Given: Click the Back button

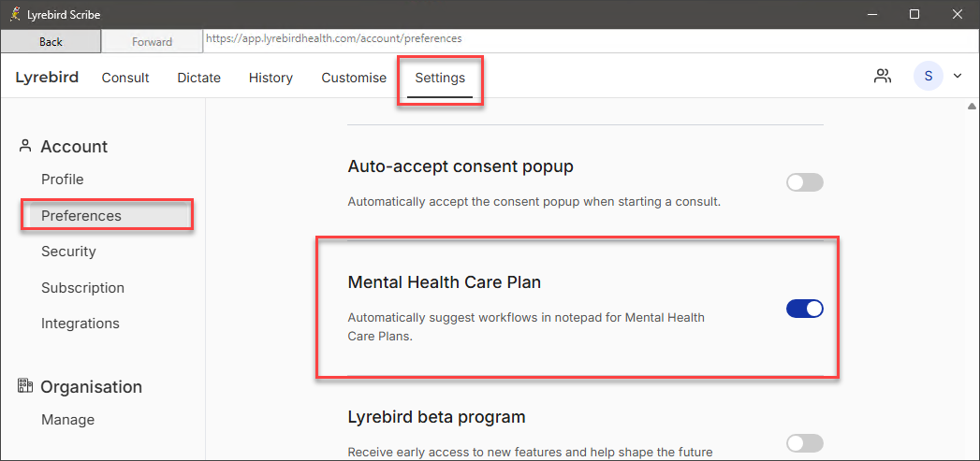Looking at the screenshot, I should pyautogui.click(x=51, y=42).
